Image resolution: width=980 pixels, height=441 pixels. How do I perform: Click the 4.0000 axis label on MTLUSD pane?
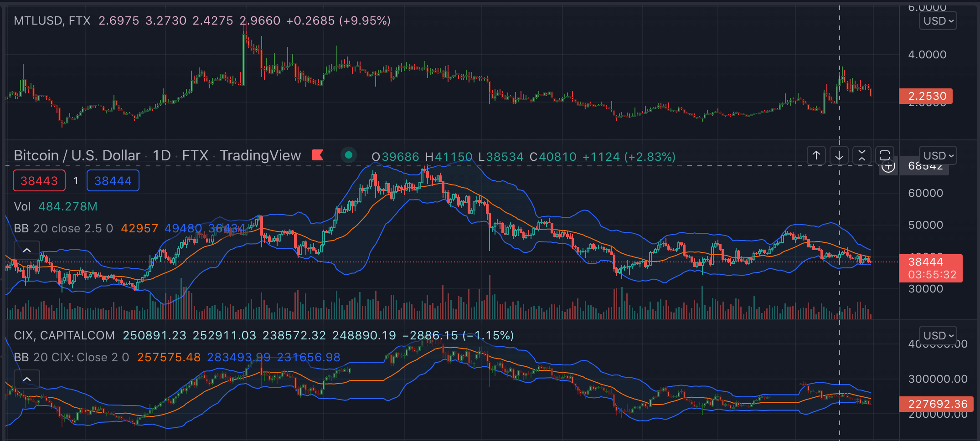[x=927, y=55]
